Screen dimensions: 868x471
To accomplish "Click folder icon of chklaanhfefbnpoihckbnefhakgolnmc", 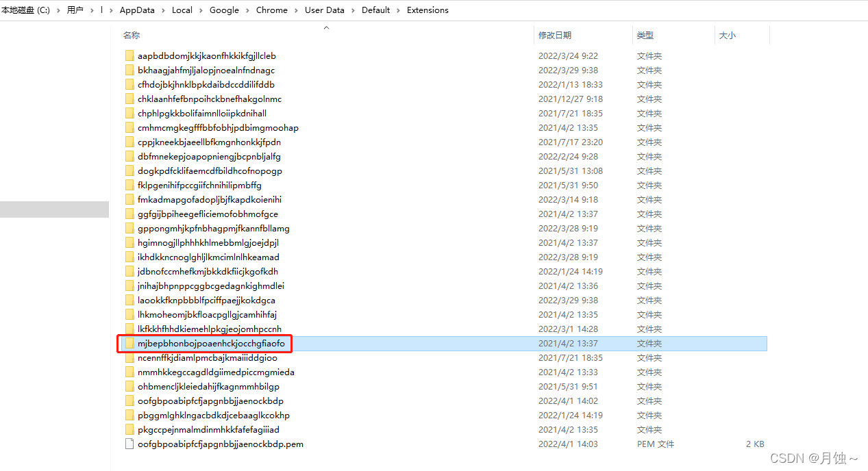I will point(129,99).
